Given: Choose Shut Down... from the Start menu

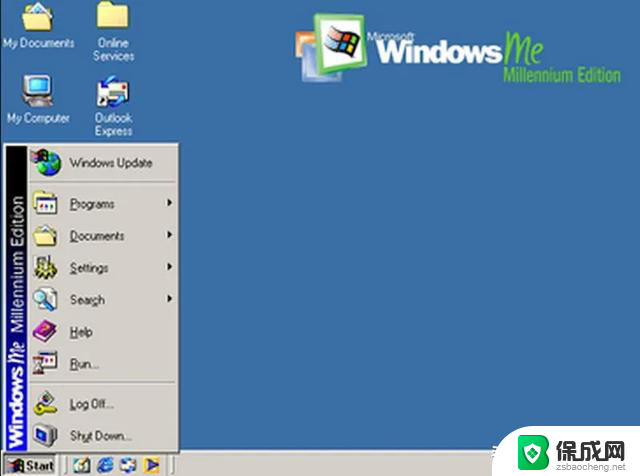Looking at the screenshot, I should [x=103, y=436].
